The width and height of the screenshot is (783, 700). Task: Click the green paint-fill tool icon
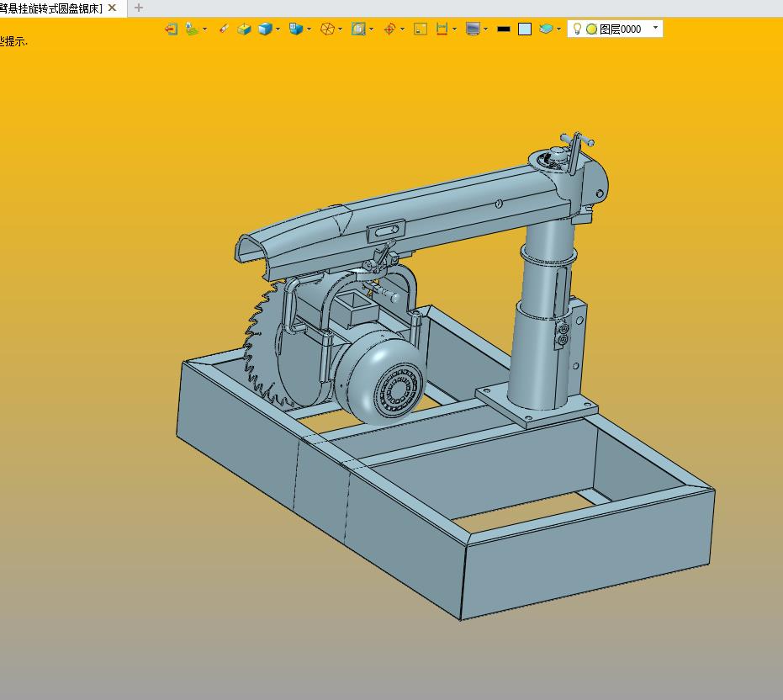click(192, 29)
